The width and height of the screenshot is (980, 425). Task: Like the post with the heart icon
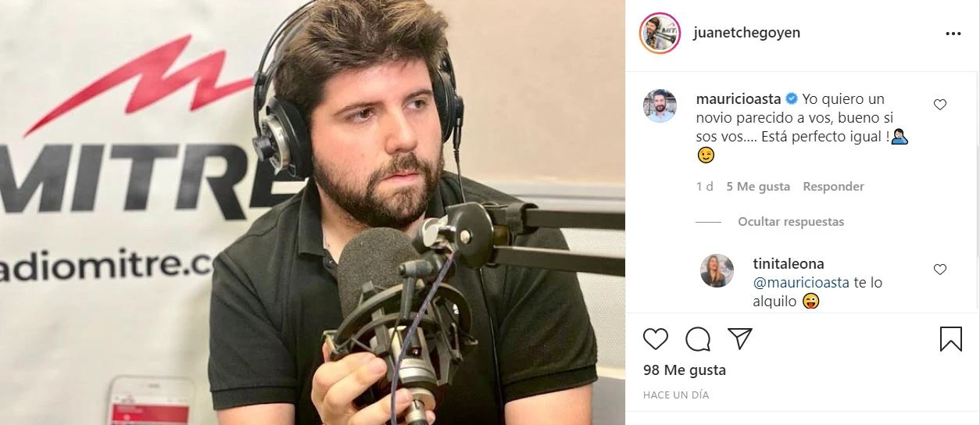pos(656,338)
